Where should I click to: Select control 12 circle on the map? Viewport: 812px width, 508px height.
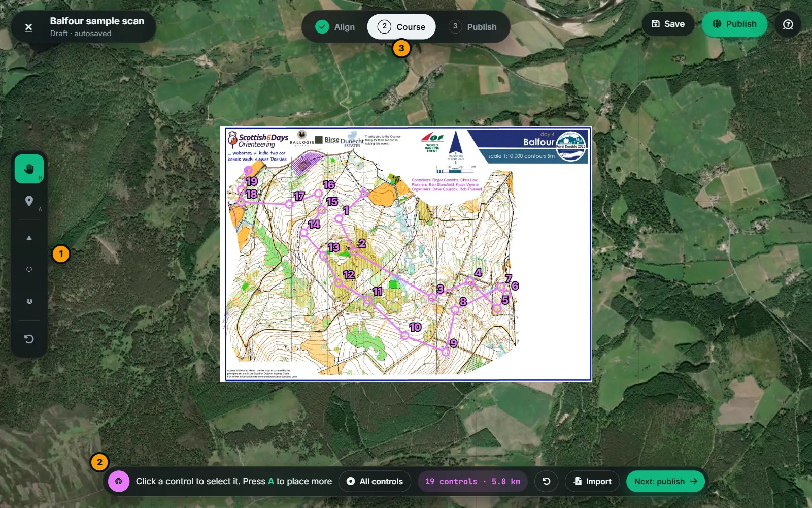click(339, 283)
